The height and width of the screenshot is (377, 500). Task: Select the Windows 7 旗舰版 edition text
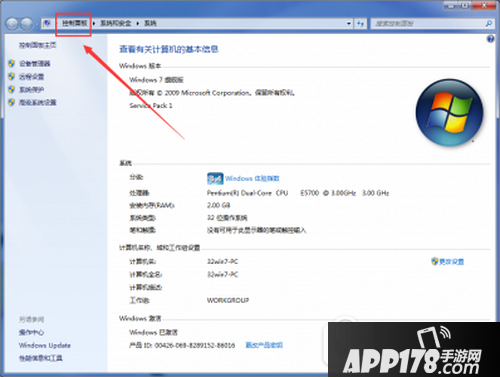tap(156, 80)
